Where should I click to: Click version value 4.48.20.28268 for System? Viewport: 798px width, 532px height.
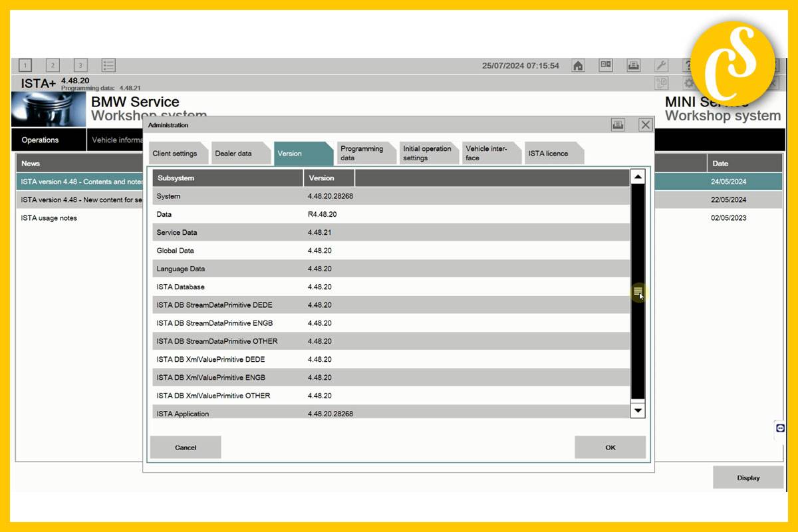click(331, 196)
